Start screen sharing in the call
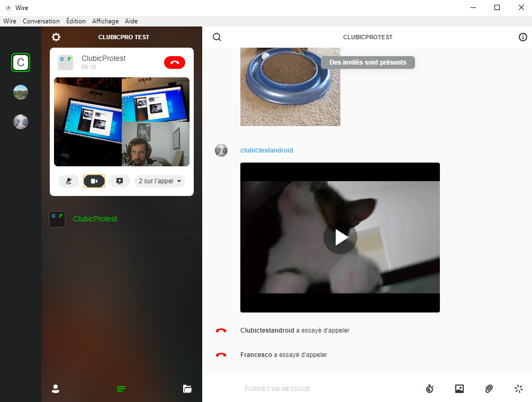 (x=120, y=181)
